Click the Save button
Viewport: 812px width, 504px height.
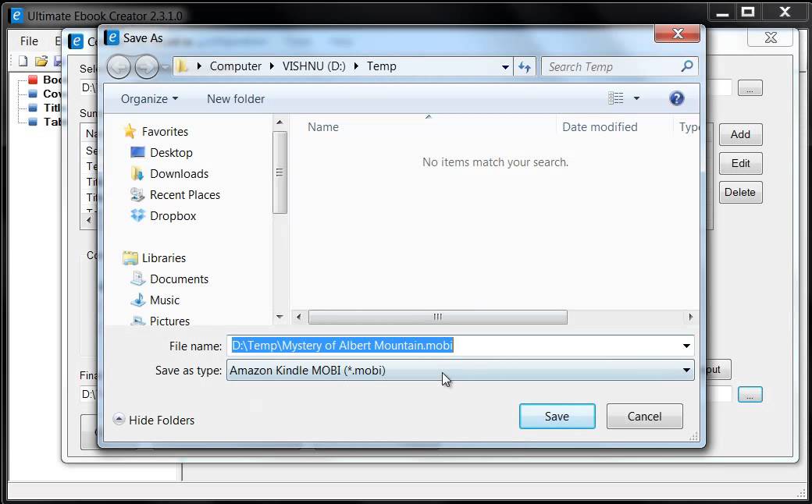pos(557,416)
